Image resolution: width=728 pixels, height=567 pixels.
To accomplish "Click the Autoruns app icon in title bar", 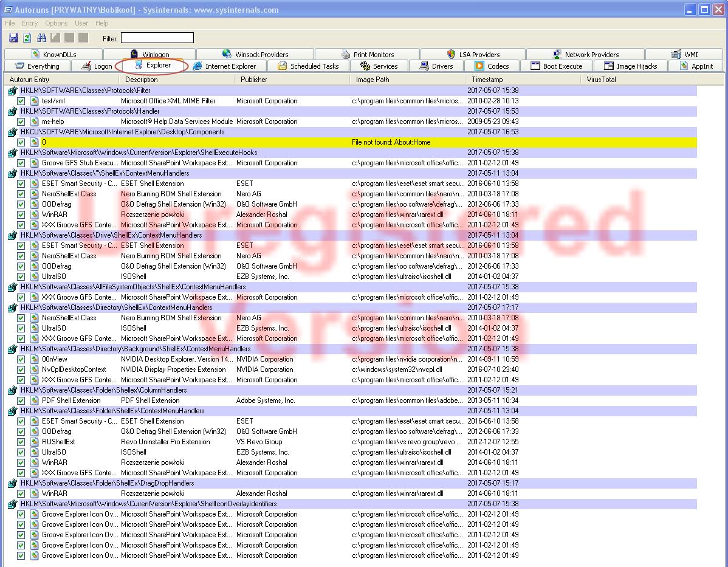I will [x=8, y=9].
